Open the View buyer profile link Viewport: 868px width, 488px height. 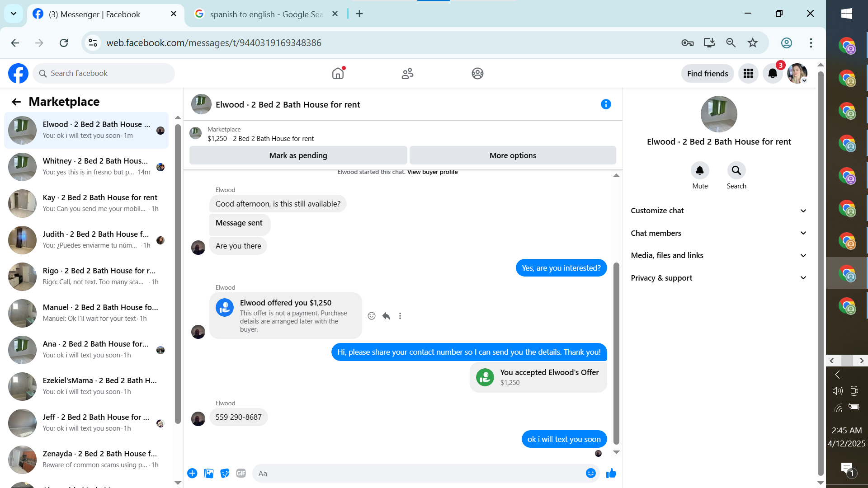(x=432, y=172)
